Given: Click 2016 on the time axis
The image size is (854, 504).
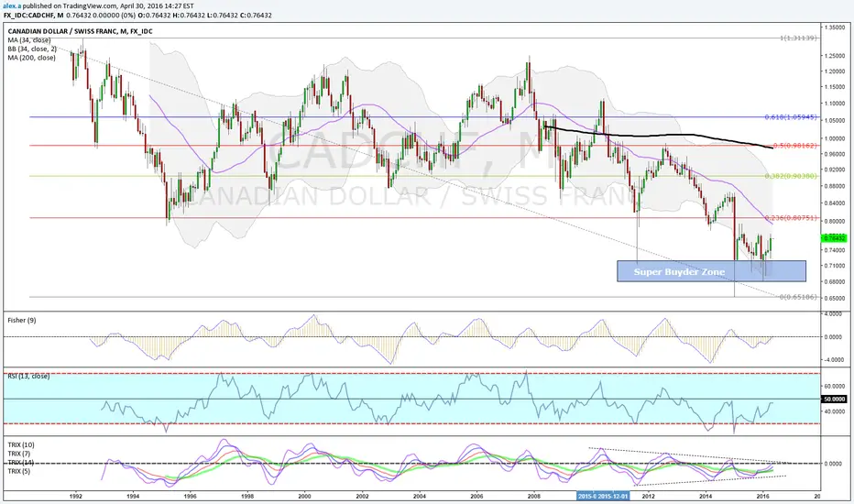Looking at the screenshot, I should click(763, 496).
